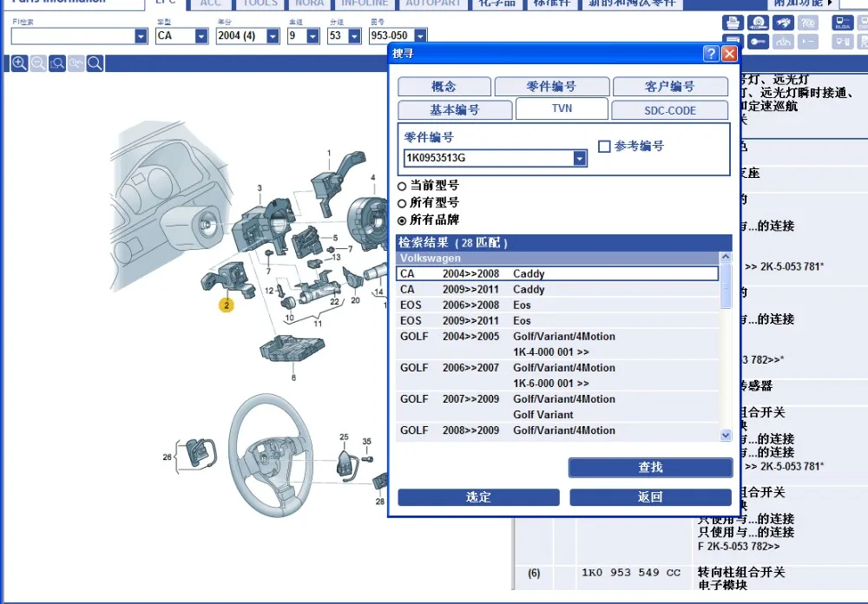Image resolution: width=868 pixels, height=604 pixels.
Task: Click callout number 26 in the diagram
Action: (x=168, y=457)
